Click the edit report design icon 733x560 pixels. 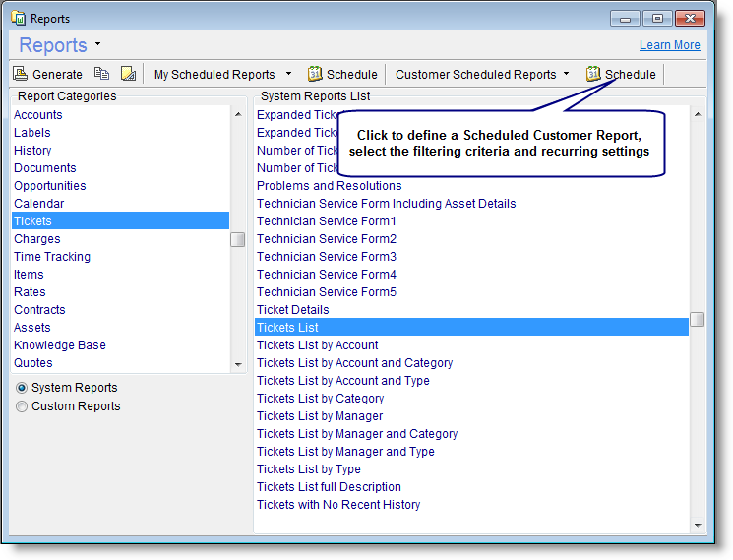pos(128,74)
